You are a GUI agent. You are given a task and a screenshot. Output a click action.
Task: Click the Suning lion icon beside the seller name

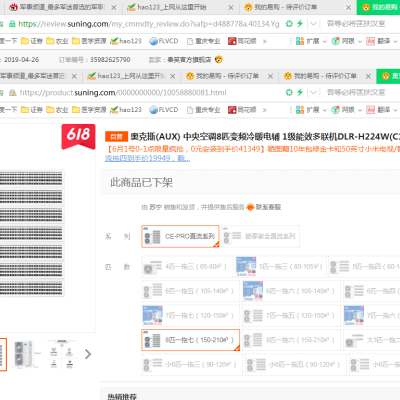(x=219, y=60)
